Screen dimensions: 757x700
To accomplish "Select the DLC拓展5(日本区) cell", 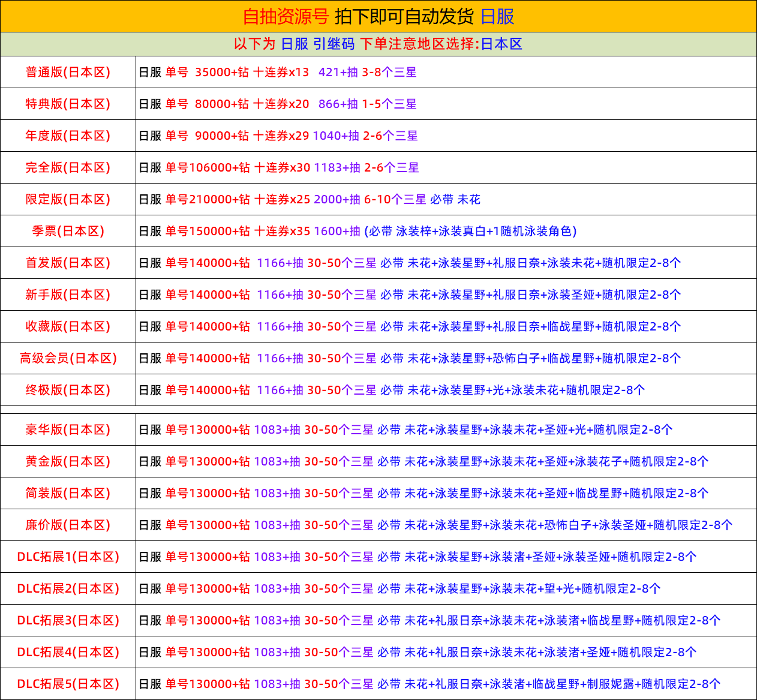I will point(68,684).
